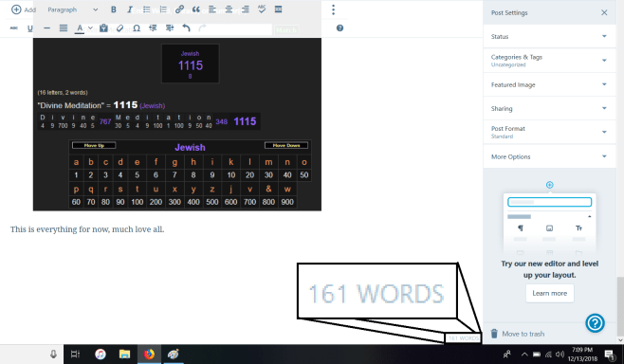Apply blockquote formatting
624x364 pixels.
(x=195, y=9)
